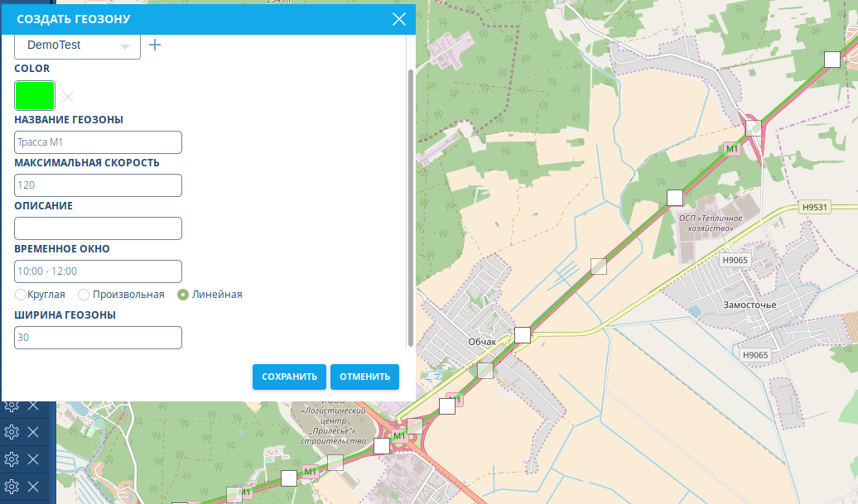Open the green color swatch picker
The width and height of the screenshot is (858, 504).
coord(35,96)
